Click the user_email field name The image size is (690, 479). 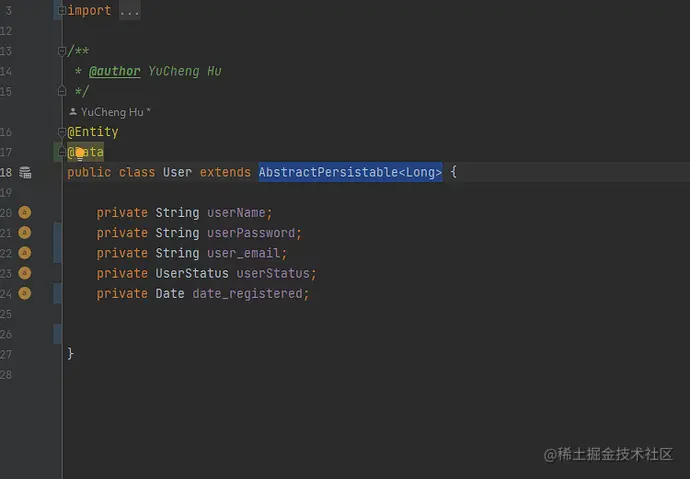[244, 253]
